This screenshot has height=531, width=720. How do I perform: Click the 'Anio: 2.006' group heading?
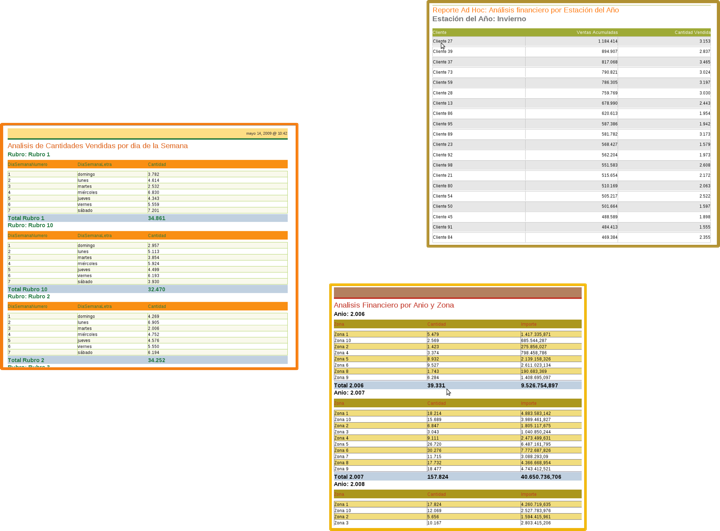[350, 314]
